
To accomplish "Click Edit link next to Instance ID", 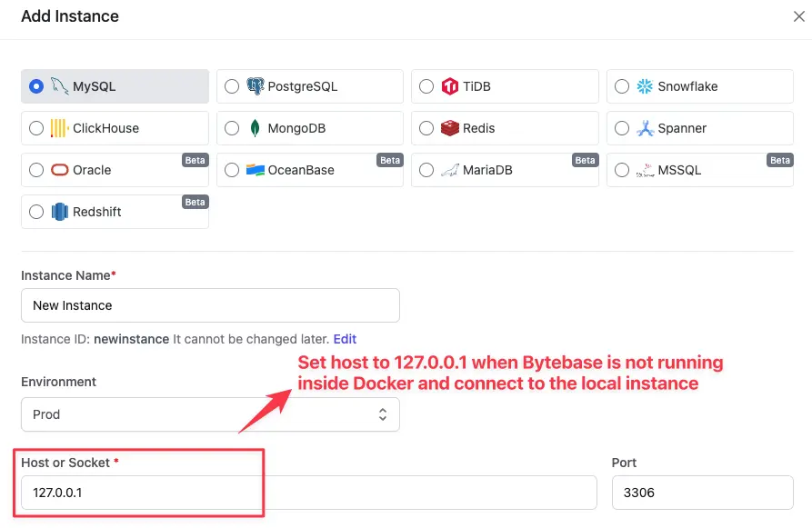I will tap(345, 339).
